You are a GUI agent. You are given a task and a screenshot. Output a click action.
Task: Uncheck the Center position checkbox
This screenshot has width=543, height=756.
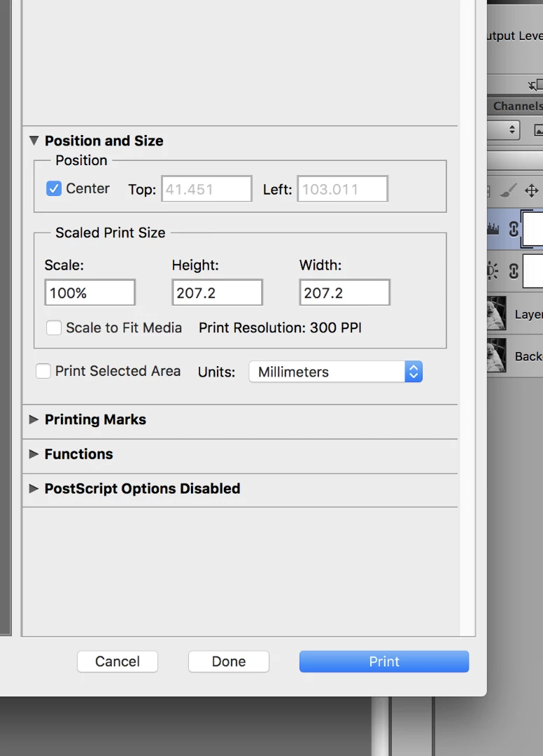[53, 188]
